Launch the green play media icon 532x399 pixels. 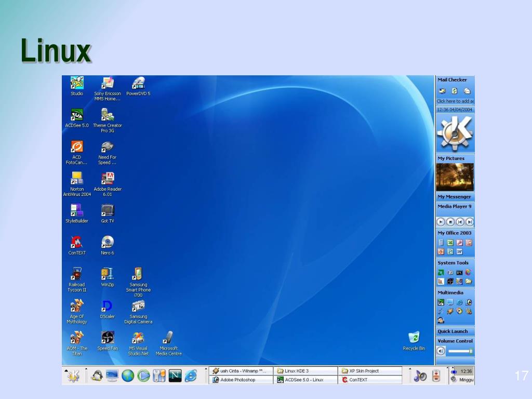pos(143,376)
